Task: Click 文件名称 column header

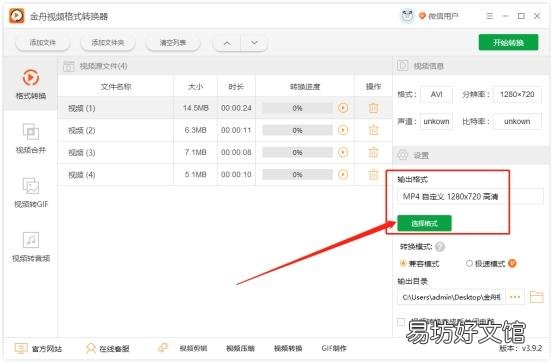Action: coord(116,87)
